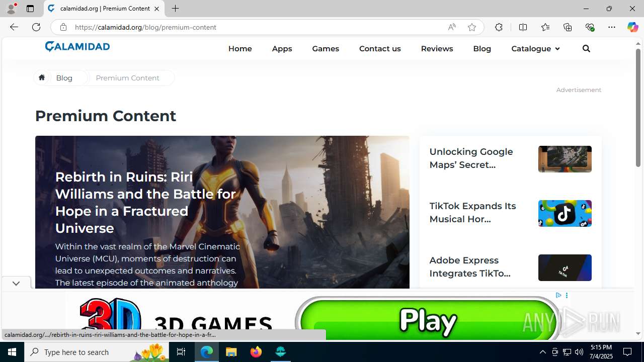Click the Windows search box
The image size is (644, 362).
pyautogui.click(x=98, y=352)
